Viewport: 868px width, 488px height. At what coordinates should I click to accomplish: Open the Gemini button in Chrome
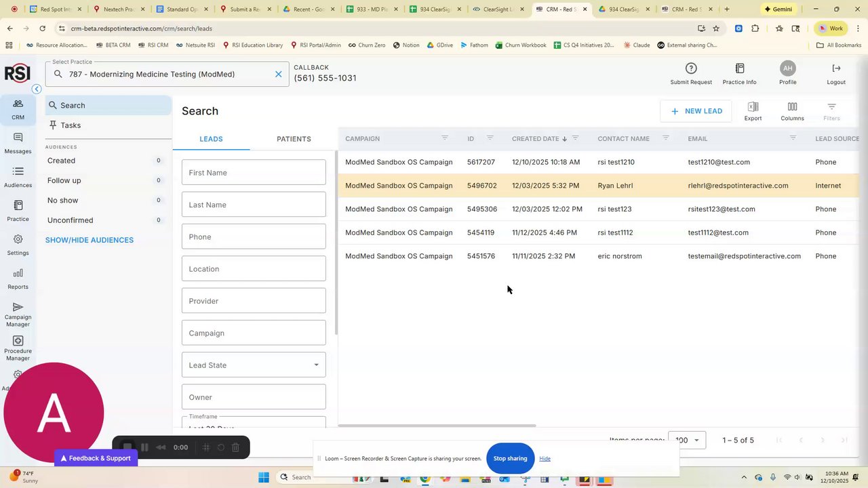[x=778, y=9]
